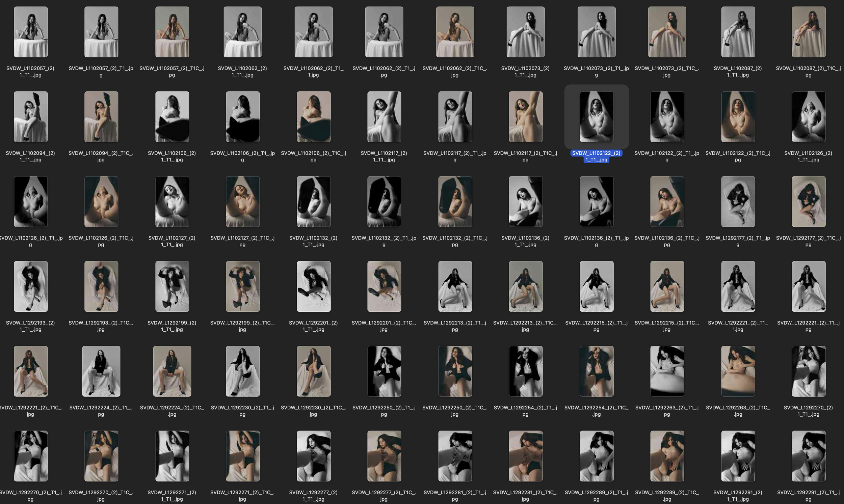Select the SVDW_L1292277_(2)1_T1_.jpg thumbnail

(x=313, y=456)
